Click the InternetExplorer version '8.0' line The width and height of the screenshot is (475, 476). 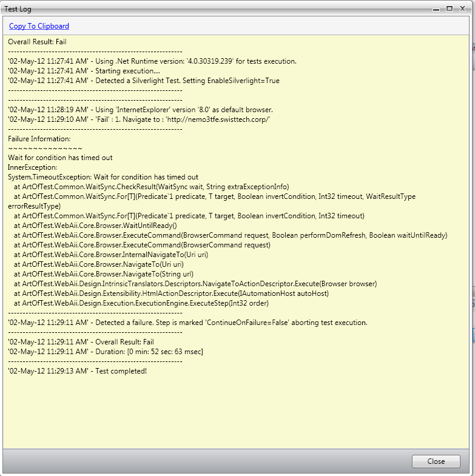pyautogui.click(x=140, y=110)
